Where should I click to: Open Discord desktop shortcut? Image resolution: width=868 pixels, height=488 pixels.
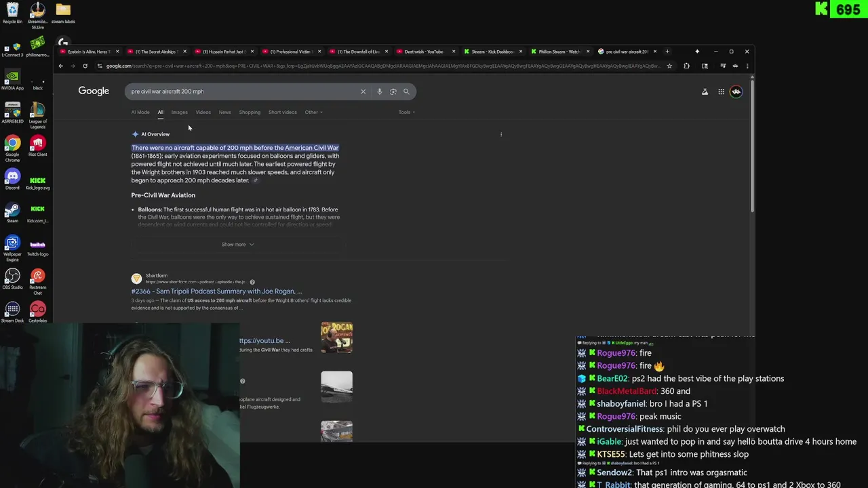(12, 179)
